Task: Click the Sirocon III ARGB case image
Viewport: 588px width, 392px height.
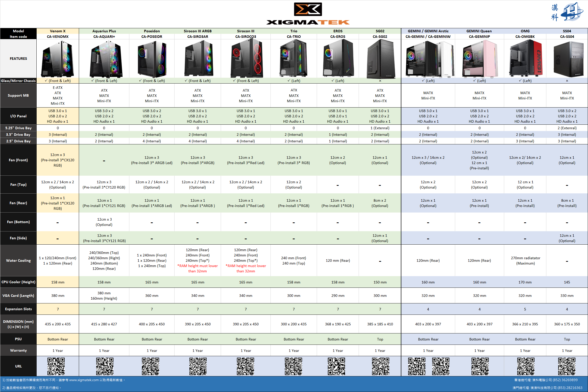Action: 199,59
